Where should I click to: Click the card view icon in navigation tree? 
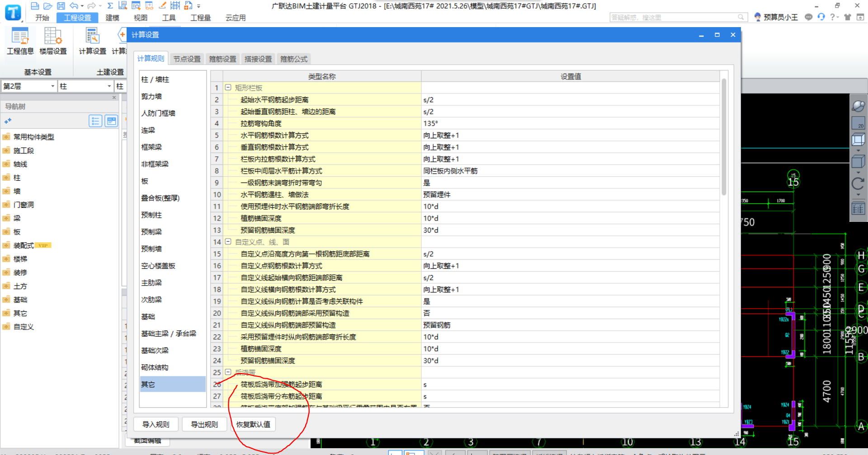[x=111, y=121]
